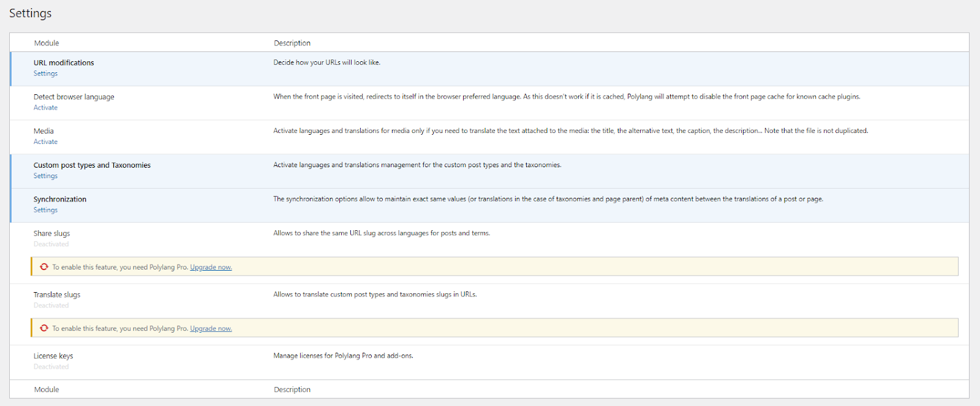The image size is (980, 406).
Task: Select the Detect browser language title
Action: (73, 97)
